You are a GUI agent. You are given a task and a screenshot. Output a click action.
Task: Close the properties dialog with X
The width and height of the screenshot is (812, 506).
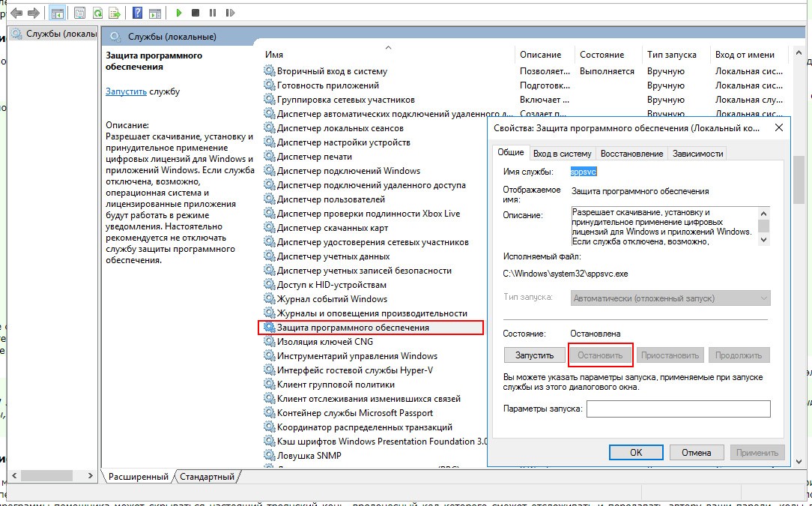click(x=778, y=127)
